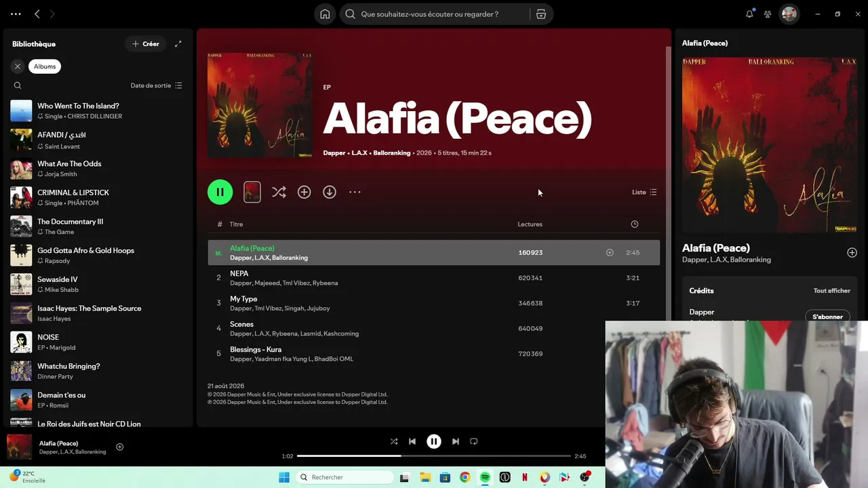
Task: Go back with the left arrow
Action: [x=37, y=14]
